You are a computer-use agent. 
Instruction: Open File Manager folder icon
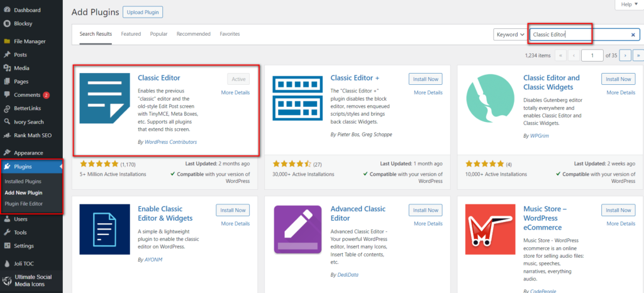click(x=6, y=41)
